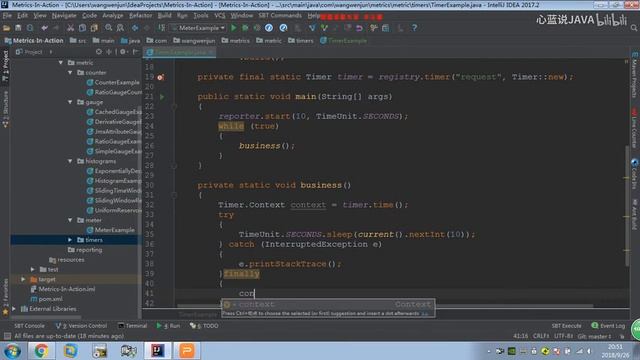This screenshot has width=640, height=360.
Task: Start debugging with the bug icon
Action: [x=245, y=28]
